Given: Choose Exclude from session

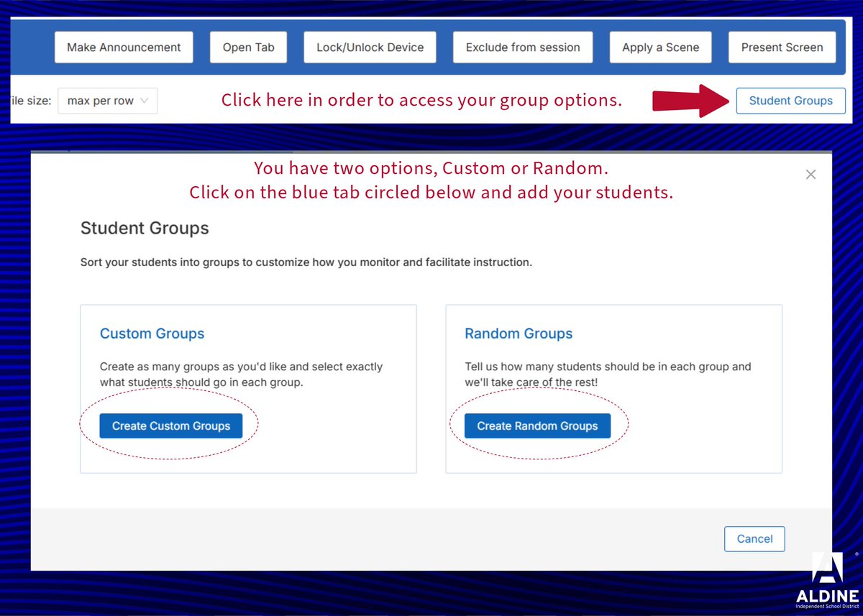Looking at the screenshot, I should (x=523, y=47).
